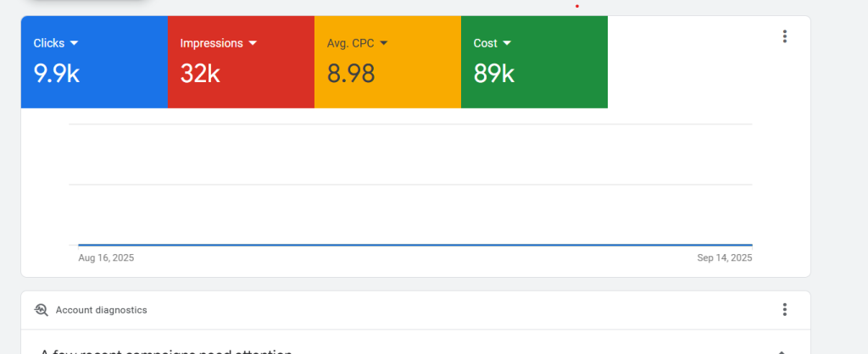This screenshot has width=868, height=354.
Task: Click the Aug 16, 2025 date label
Action: (x=106, y=257)
